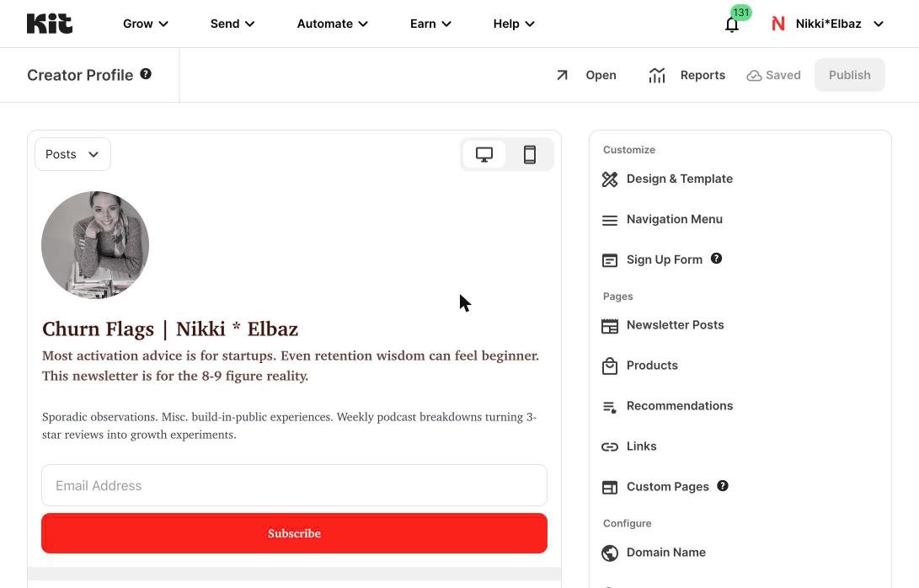Click the Links chain icon
The image size is (919, 588).
click(x=610, y=447)
